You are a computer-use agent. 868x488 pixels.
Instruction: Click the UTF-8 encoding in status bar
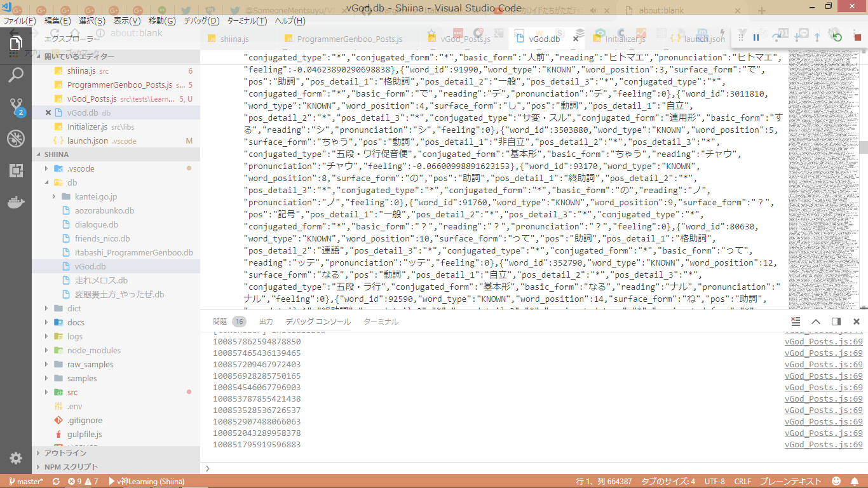pos(714,482)
